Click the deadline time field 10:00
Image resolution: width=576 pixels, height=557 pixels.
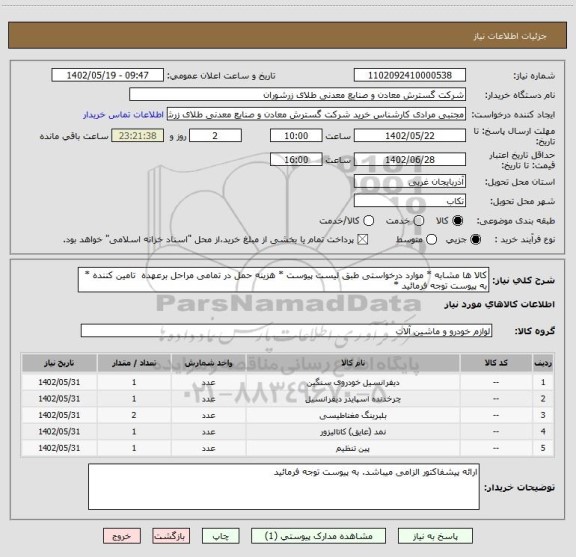[296, 136]
